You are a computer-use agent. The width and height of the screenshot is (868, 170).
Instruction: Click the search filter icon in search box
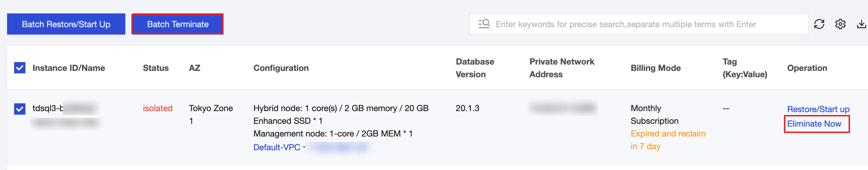[x=484, y=24]
